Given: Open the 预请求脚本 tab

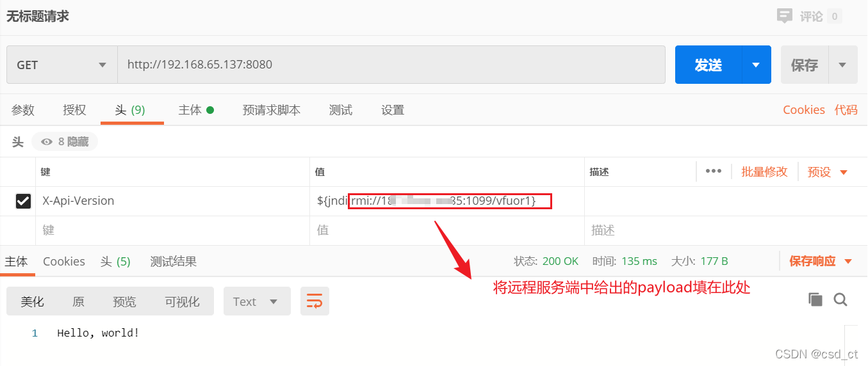Looking at the screenshot, I should 272,110.
